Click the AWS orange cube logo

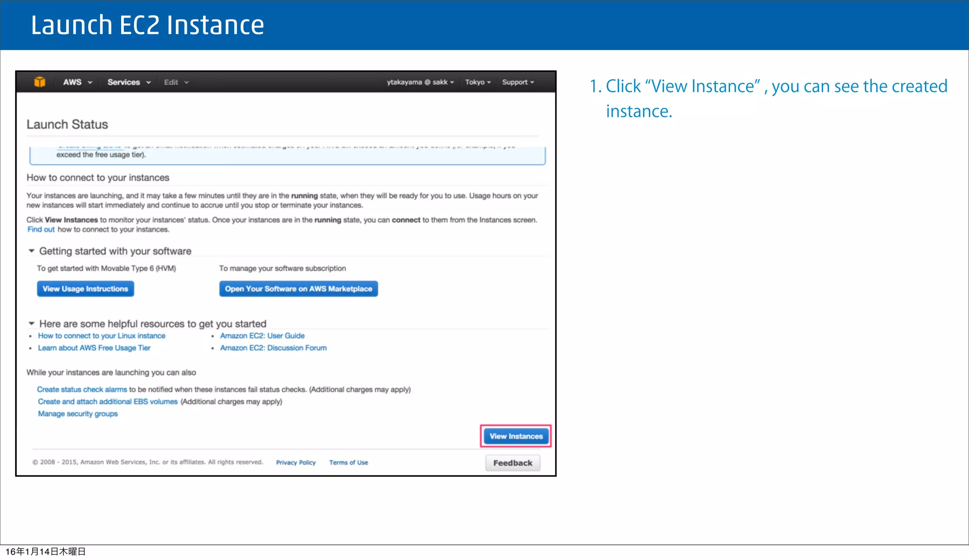click(40, 82)
